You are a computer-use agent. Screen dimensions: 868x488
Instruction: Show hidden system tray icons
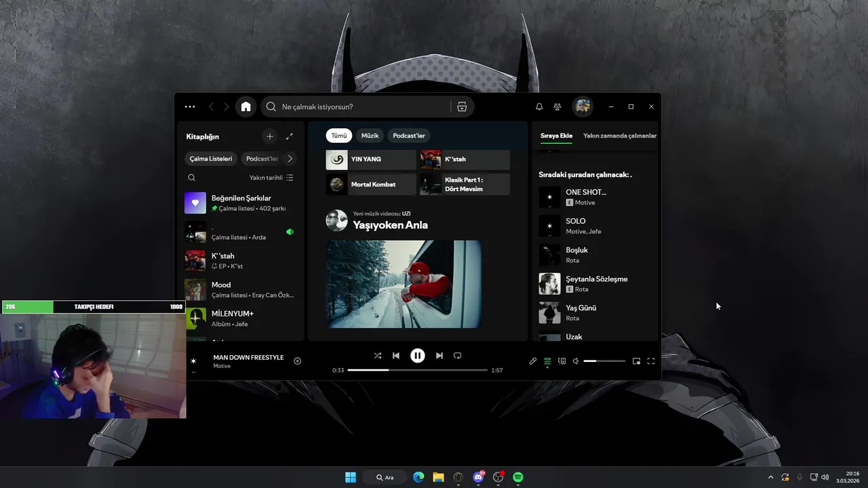coord(770,477)
